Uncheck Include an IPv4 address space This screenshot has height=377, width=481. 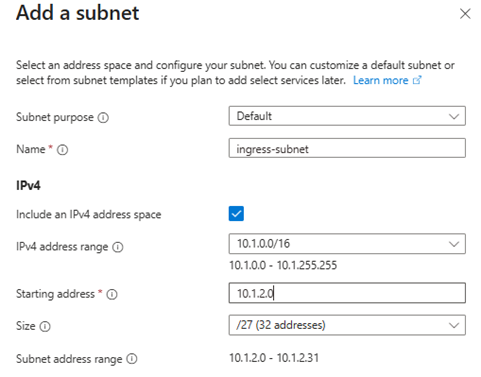tap(236, 214)
